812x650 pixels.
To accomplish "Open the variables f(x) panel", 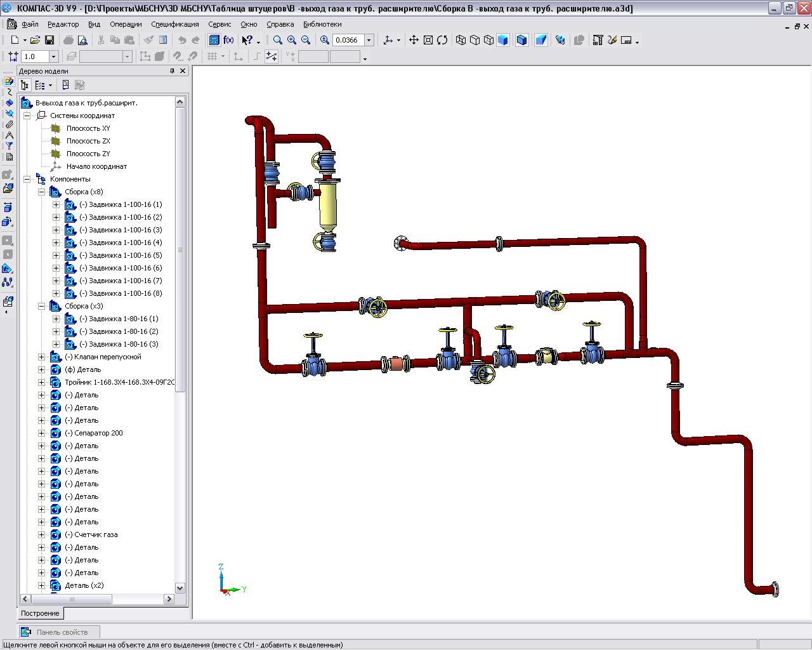I will 229,40.
